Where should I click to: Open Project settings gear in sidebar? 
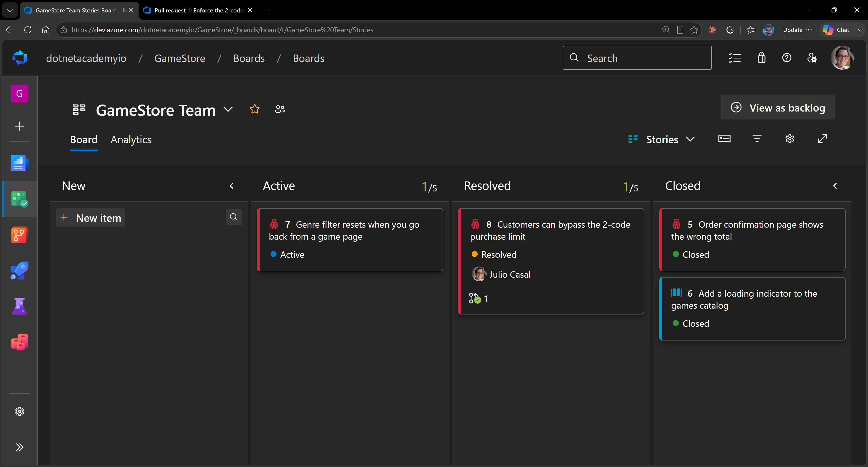pos(19,411)
